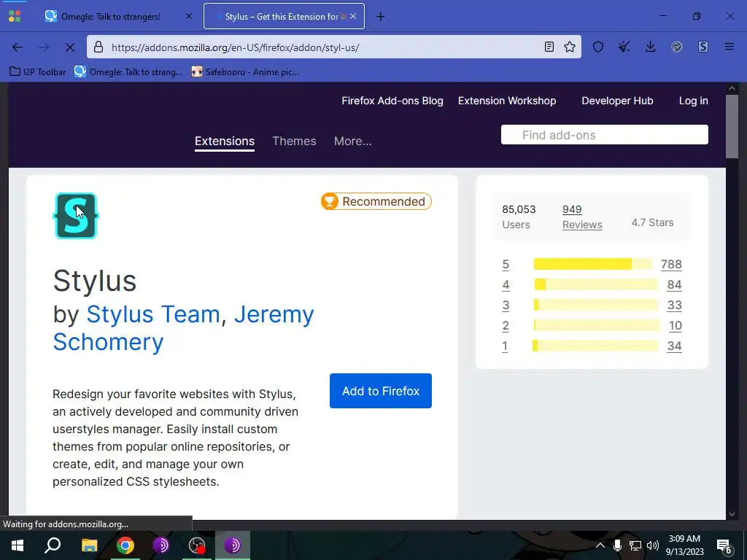This screenshot has width=747, height=560.
Task: Close the Stylus add-on tab
Action: tap(353, 16)
